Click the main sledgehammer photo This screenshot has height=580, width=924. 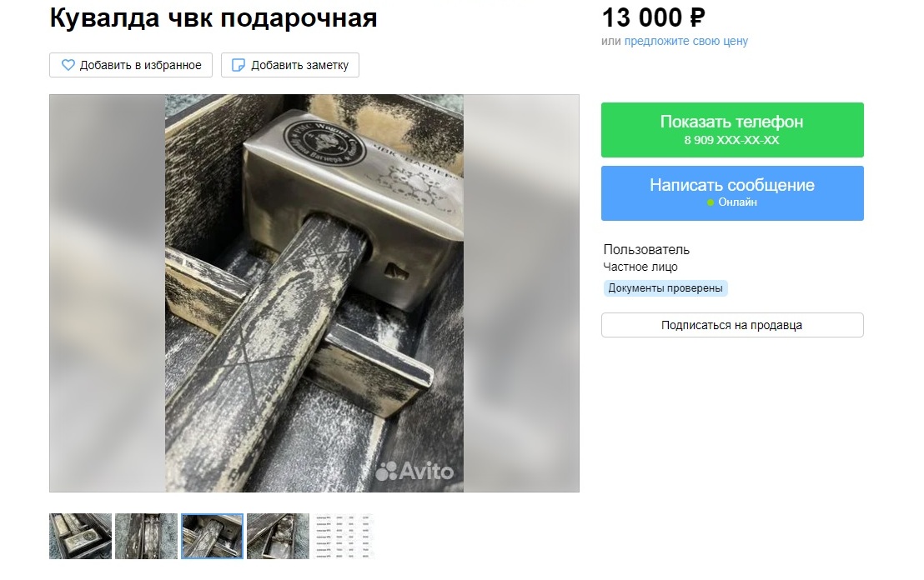click(314, 293)
